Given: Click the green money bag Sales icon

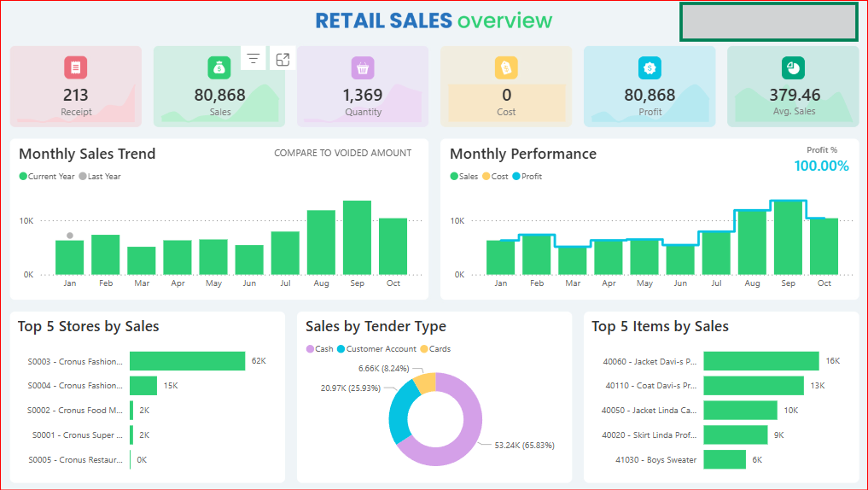Looking at the screenshot, I should tap(219, 67).
